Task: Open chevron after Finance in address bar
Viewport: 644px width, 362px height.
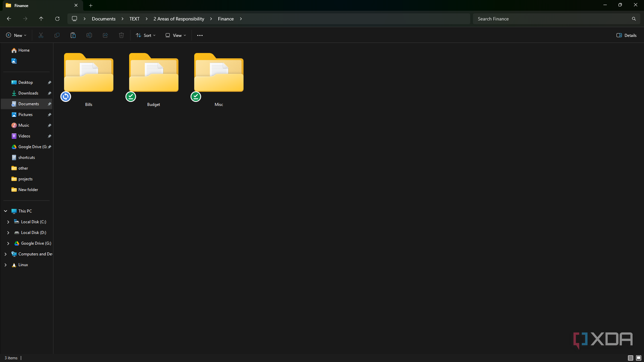Action: point(241,19)
